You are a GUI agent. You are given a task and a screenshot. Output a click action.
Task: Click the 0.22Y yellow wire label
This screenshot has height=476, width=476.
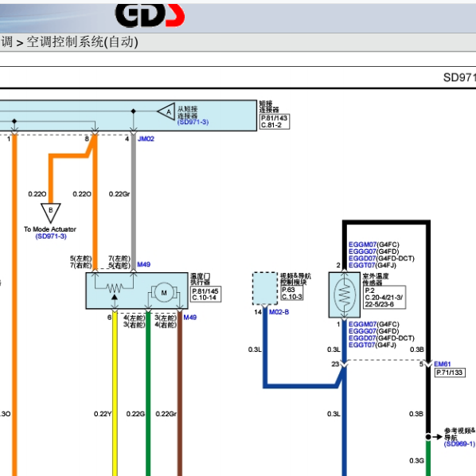(103, 414)
